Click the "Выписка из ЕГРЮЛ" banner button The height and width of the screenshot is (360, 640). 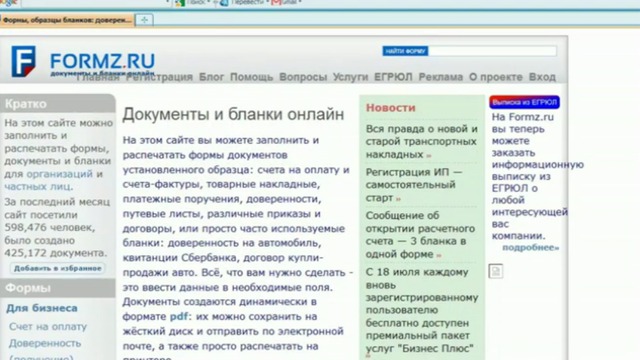coord(524,102)
